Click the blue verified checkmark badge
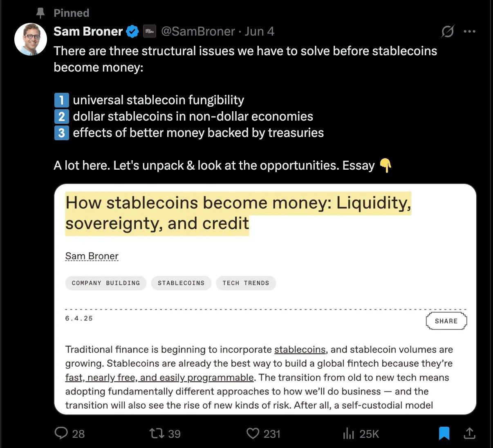This screenshot has height=448, width=493. click(x=132, y=31)
